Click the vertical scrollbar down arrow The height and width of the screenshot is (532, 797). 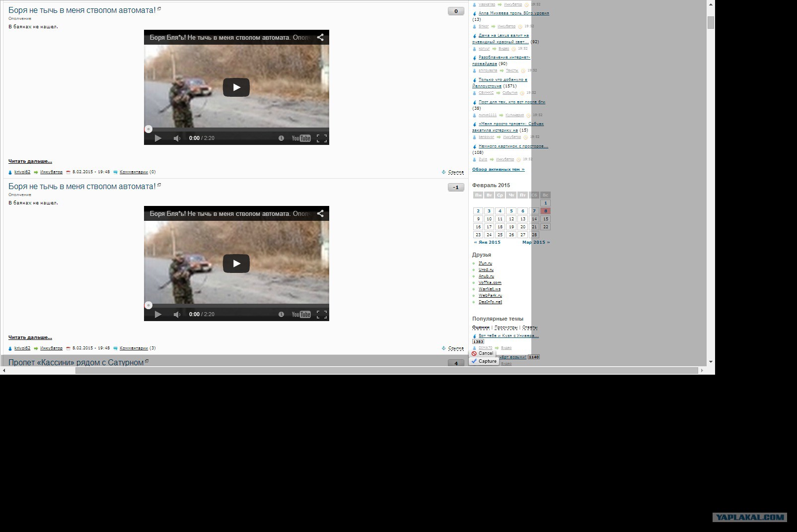(x=711, y=362)
